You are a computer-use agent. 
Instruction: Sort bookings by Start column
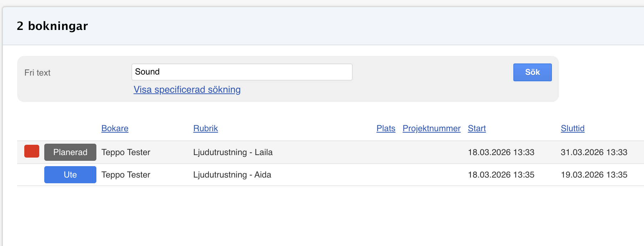477,128
